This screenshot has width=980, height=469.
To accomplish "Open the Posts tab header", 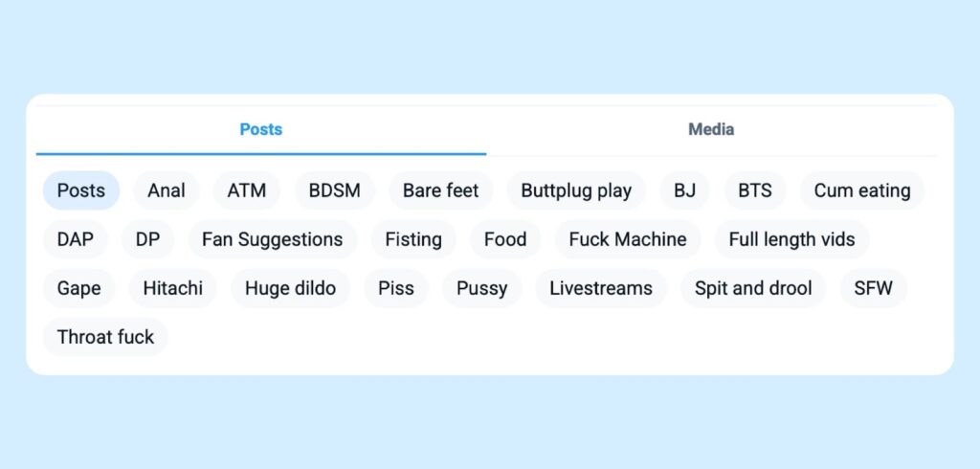I will click(260, 129).
